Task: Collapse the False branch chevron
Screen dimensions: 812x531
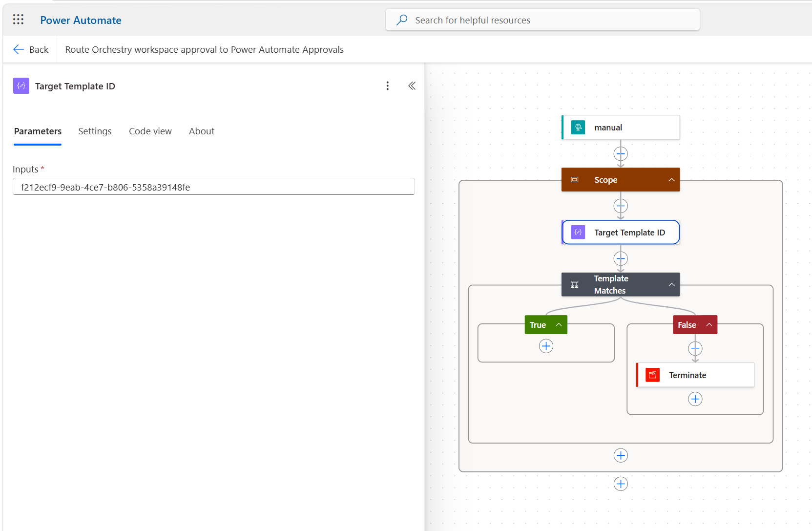Action: point(709,325)
